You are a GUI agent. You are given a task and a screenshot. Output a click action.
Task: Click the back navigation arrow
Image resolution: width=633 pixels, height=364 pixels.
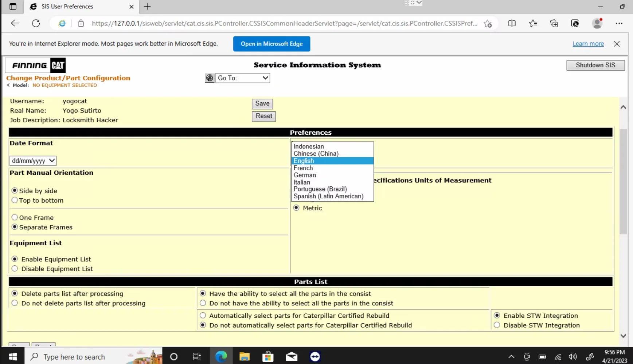tap(15, 23)
